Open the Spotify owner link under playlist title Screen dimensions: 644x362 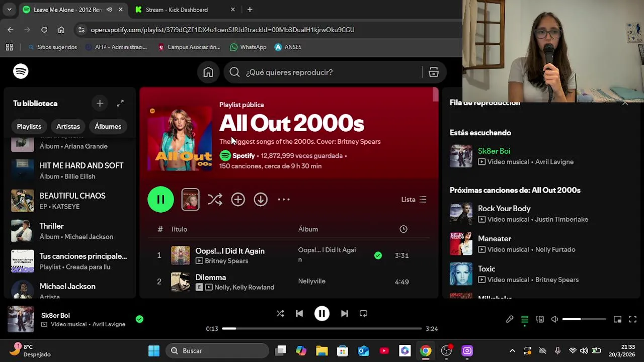(x=244, y=156)
